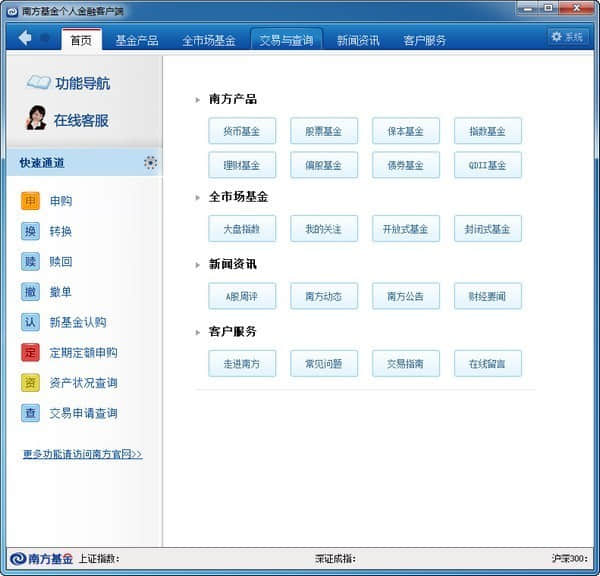The width and height of the screenshot is (600, 576).
Task: Click the 封闭式基金 button
Action: (x=488, y=229)
